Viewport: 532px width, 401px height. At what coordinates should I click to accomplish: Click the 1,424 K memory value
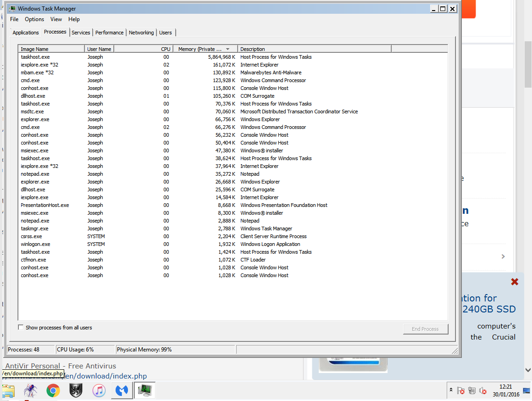227,252
